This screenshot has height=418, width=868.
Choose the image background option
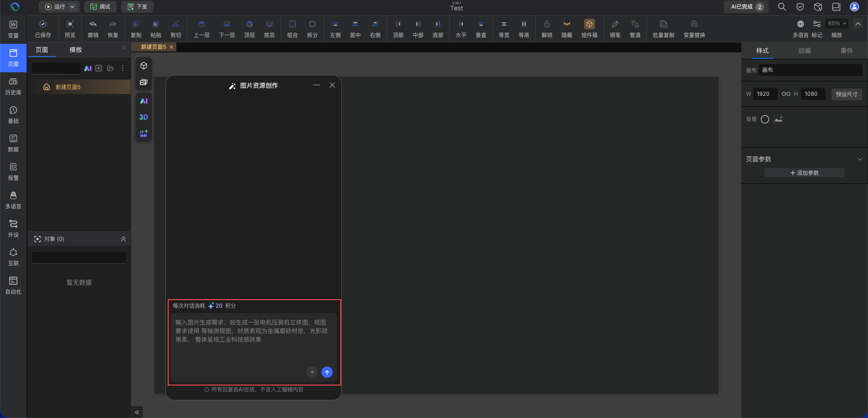click(x=778, y=119)
